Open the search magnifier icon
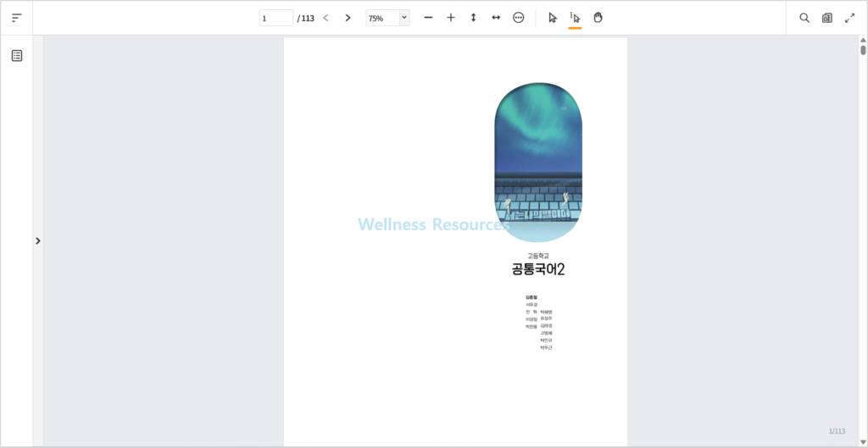Image resolution: width=868 pixels, height=448 pixels. coord(804,18)
